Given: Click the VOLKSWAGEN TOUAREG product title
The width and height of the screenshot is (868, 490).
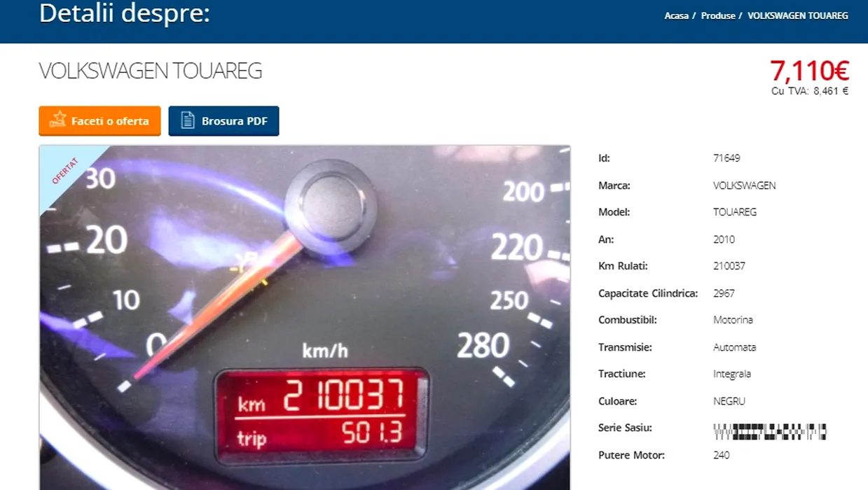Looking at the screenshot, I should coord(151,71).
